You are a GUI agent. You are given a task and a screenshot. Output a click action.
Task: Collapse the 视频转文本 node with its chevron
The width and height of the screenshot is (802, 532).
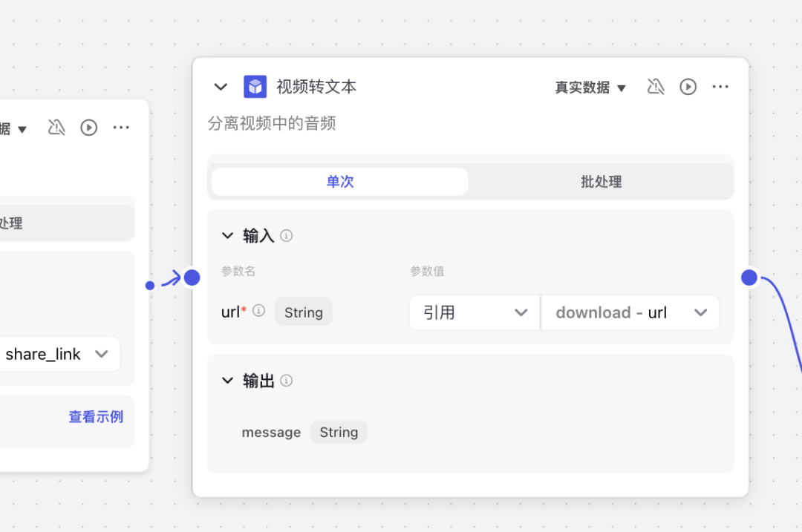(x=220, y=86)
